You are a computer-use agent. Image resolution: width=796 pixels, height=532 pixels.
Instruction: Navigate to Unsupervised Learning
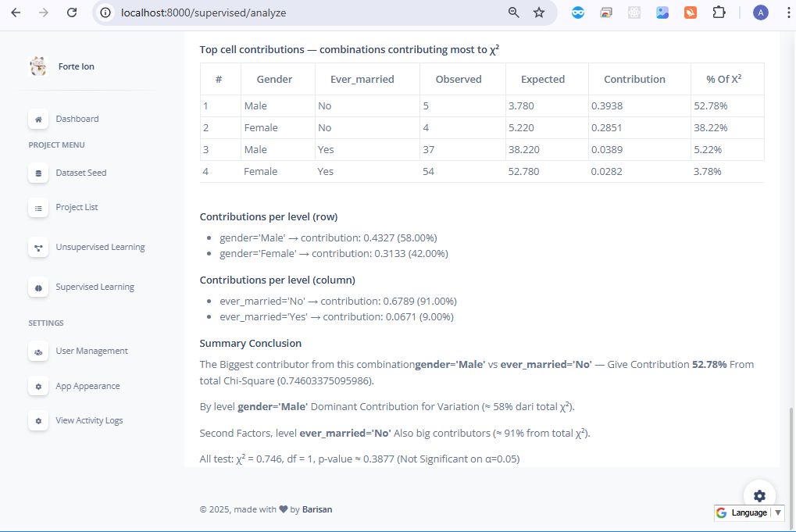[x=100, y=247]
